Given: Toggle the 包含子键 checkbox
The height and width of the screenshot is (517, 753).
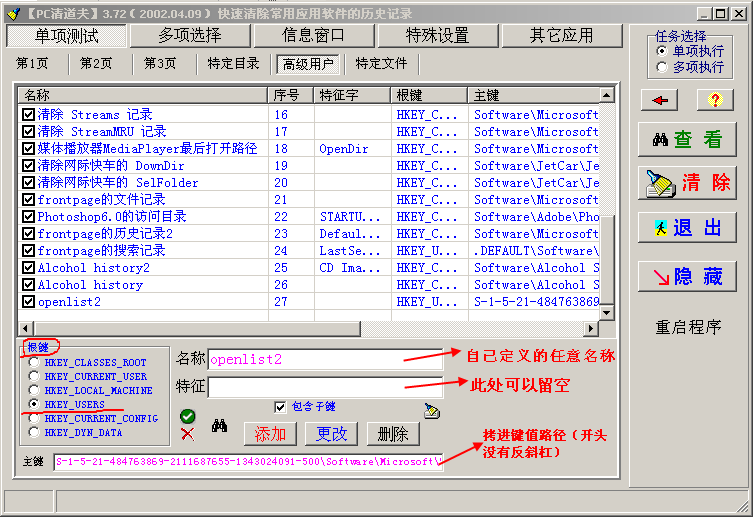Looking at the screenshot, I should [281, 406].
